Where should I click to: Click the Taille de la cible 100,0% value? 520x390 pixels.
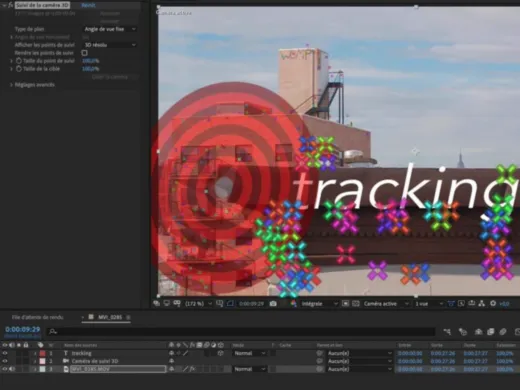point(91,69)
